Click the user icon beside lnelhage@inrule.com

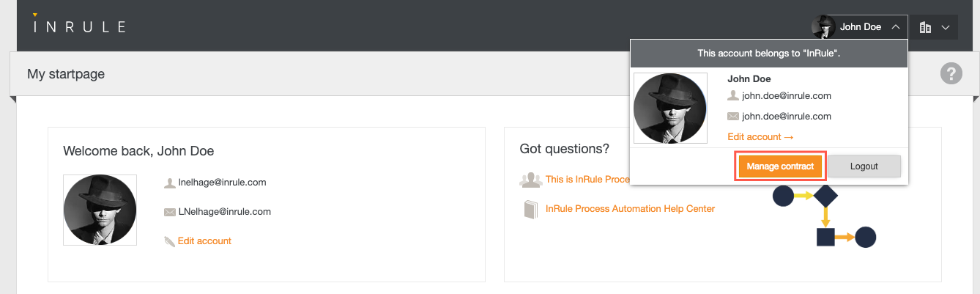pos(170,183)
